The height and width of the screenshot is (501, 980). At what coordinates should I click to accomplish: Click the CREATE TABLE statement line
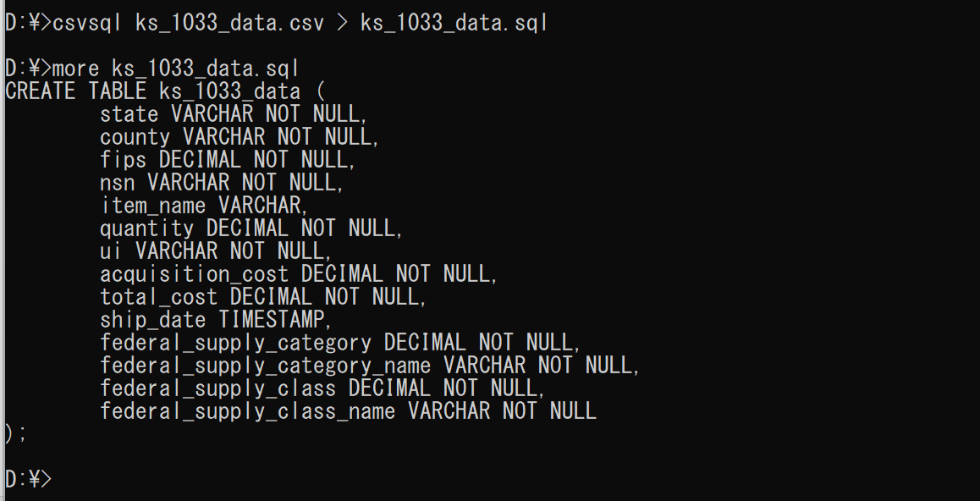click(165, 91)
